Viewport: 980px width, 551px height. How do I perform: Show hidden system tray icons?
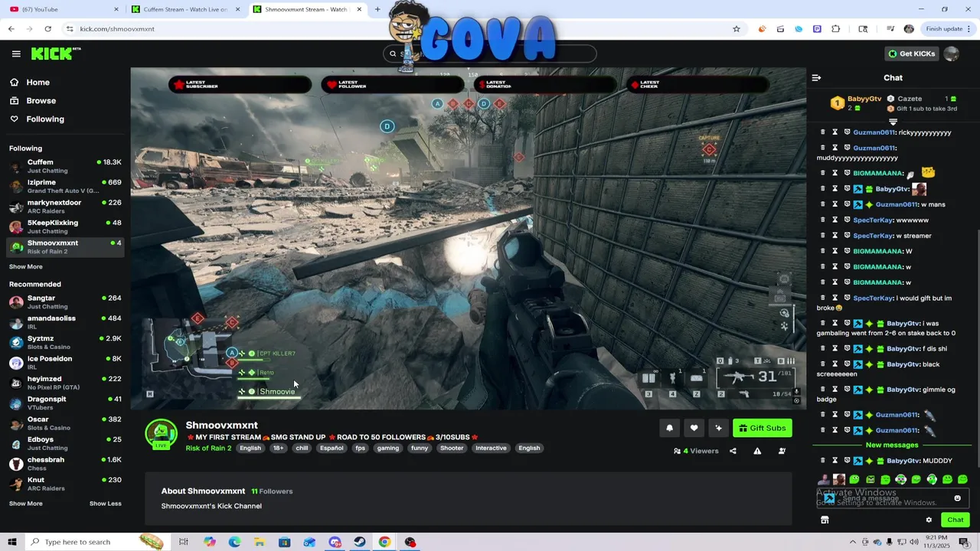pyautogui.click(x=853, y=542)
